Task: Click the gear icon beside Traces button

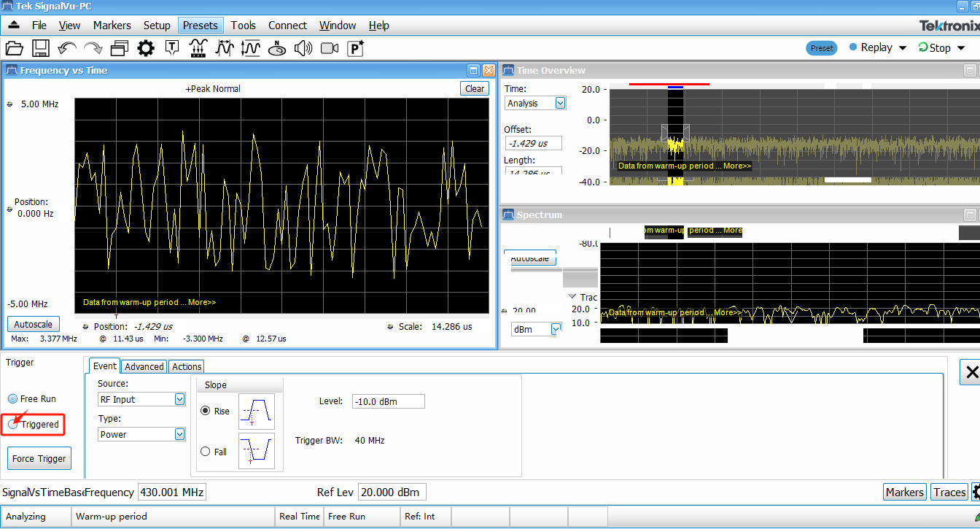Action: tap(976, 492)
